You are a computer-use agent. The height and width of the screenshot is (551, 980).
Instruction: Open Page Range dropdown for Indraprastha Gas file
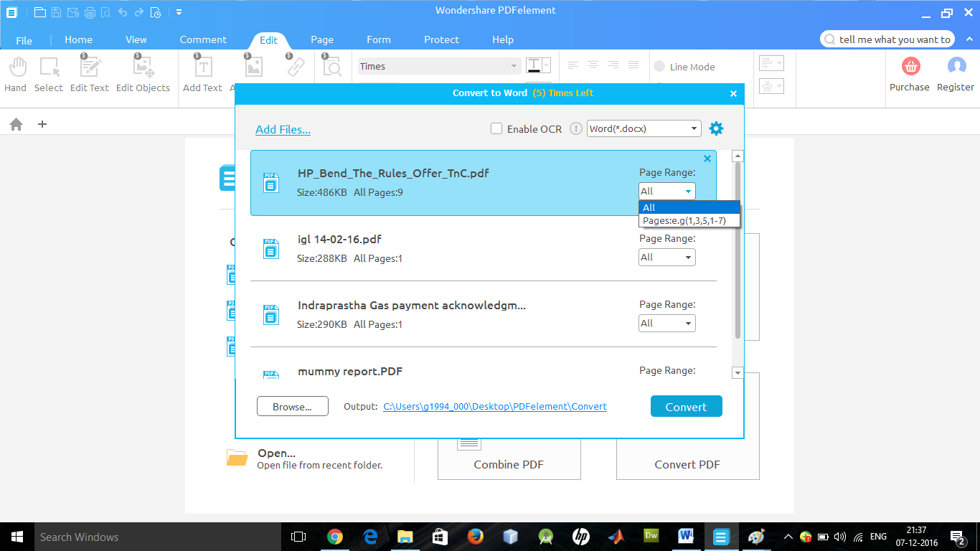pos(667,323)
